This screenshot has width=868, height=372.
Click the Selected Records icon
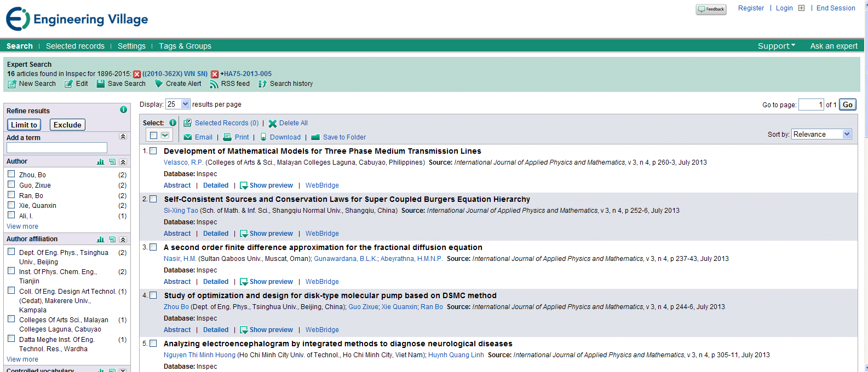pos(187,123)
